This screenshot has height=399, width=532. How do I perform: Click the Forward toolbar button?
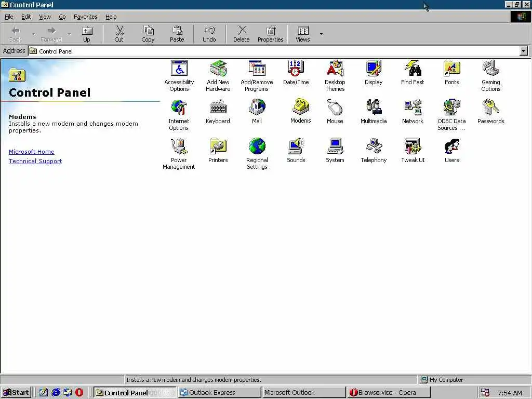pyautogui.click(x=51, y=34)
